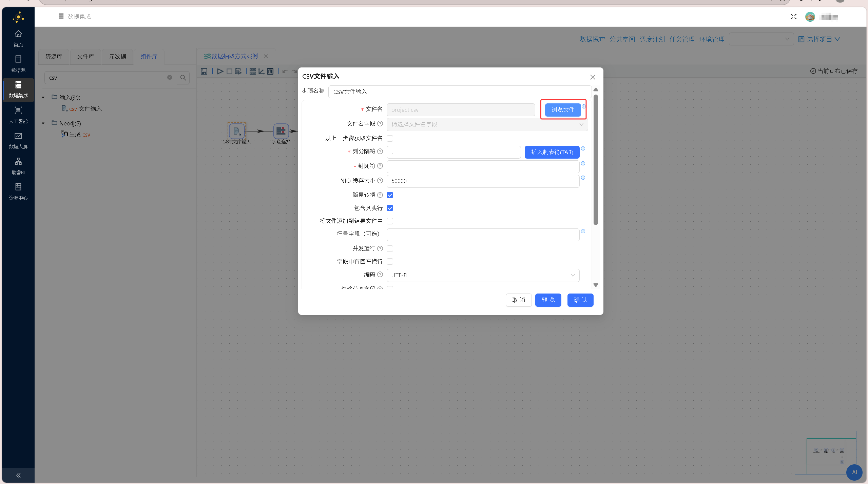Viewport: 868px width, 484px height.
Task: Open the 助睿BI sidebar section
Action: (18, 166)
